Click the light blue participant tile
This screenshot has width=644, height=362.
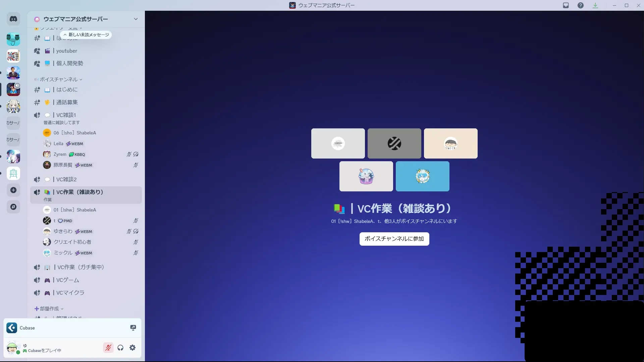pyautogui.click(x=422, y=176)
